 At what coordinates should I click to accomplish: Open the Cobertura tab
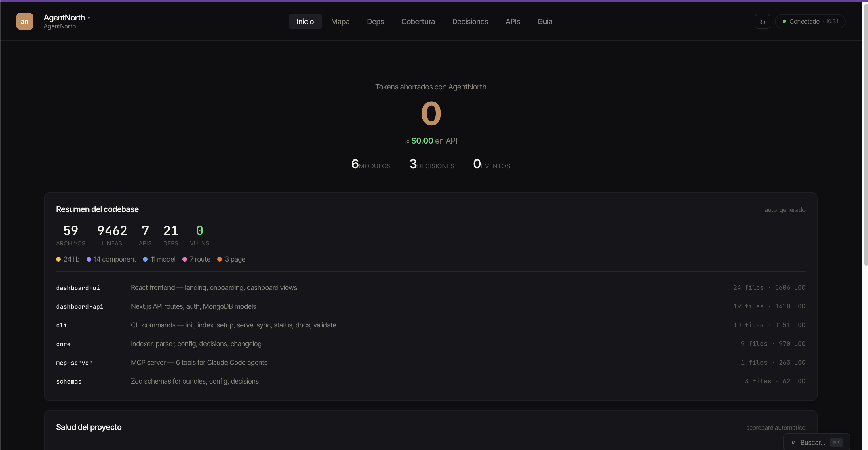418,22
